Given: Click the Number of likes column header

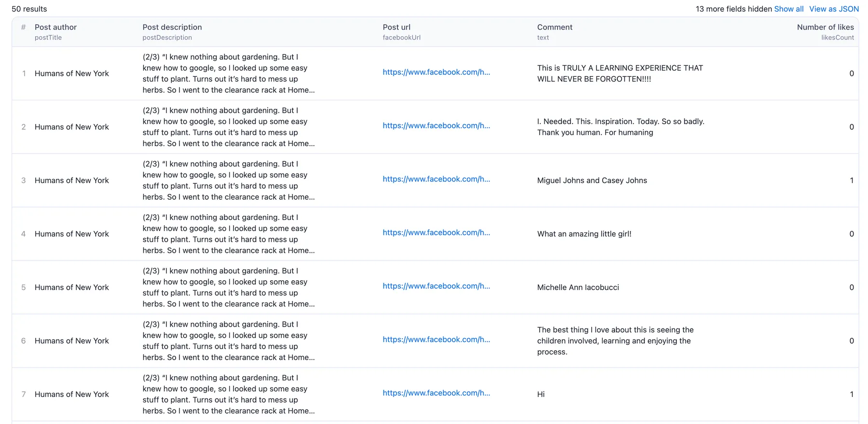Looking at the screenshot, I should pyautogui.click(x=825, y=27).
